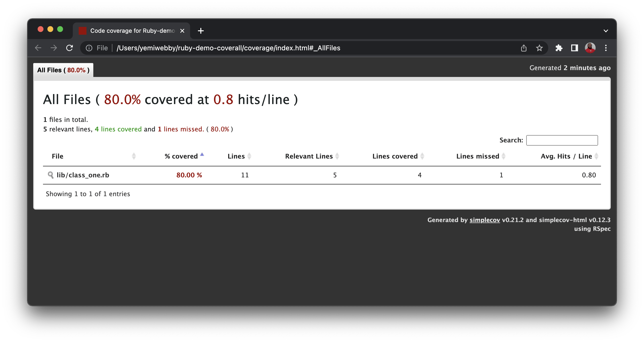Viewport: 644px width, 342px height.
Task: Click the magnifying glass beside lib/class_one.rb
Action: tap(51, 175)
